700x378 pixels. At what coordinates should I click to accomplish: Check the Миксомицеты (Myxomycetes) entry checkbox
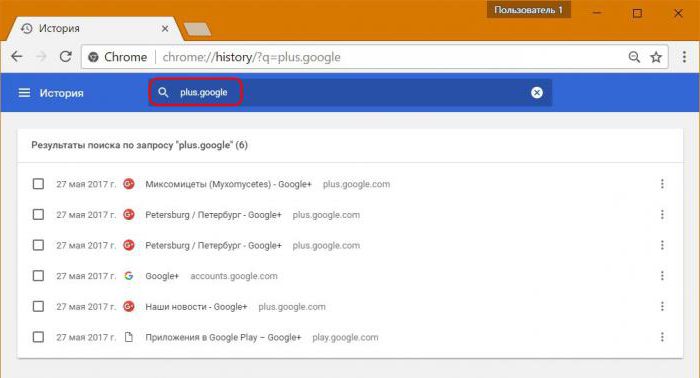tap(38, 184)
